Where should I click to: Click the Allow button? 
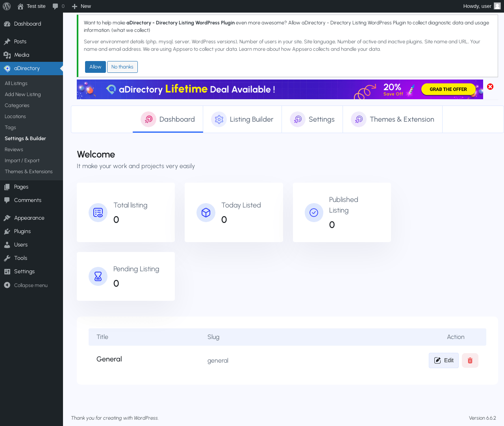[x=95, y=67]
